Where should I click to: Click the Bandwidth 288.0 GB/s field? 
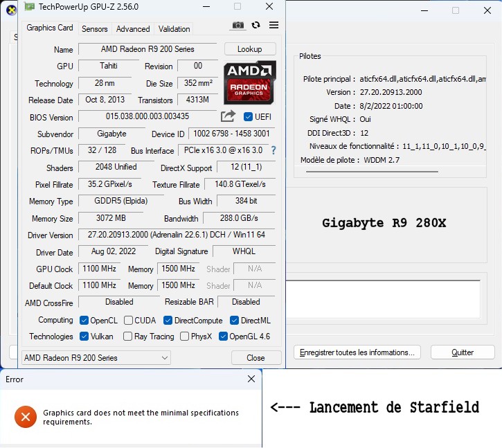(239, 218)
